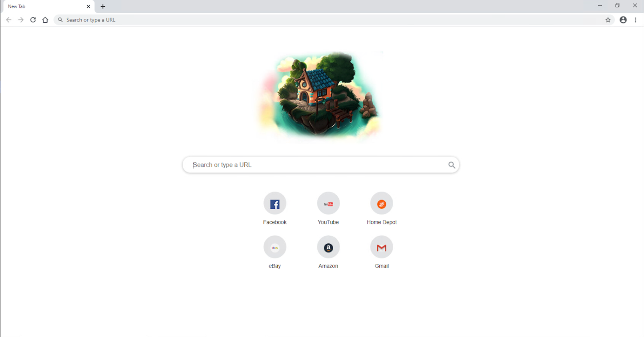Screen dimensions: 644x337
Task: Open the eBay shortcut icon
Action: 275,247
